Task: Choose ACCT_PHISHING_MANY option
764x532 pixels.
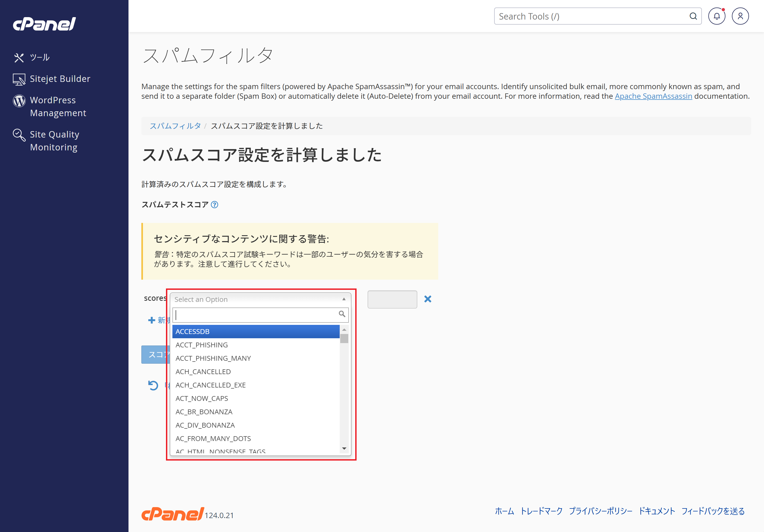Action: point(256,358)
